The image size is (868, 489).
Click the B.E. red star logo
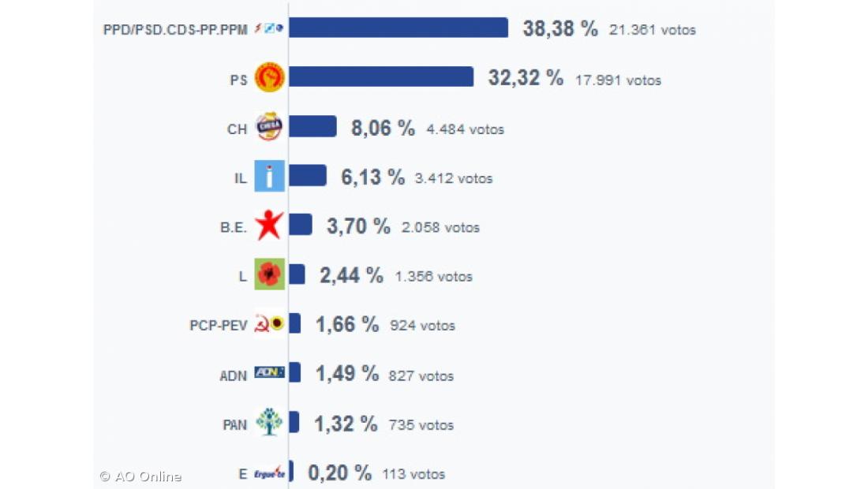[x=269, y=226]
